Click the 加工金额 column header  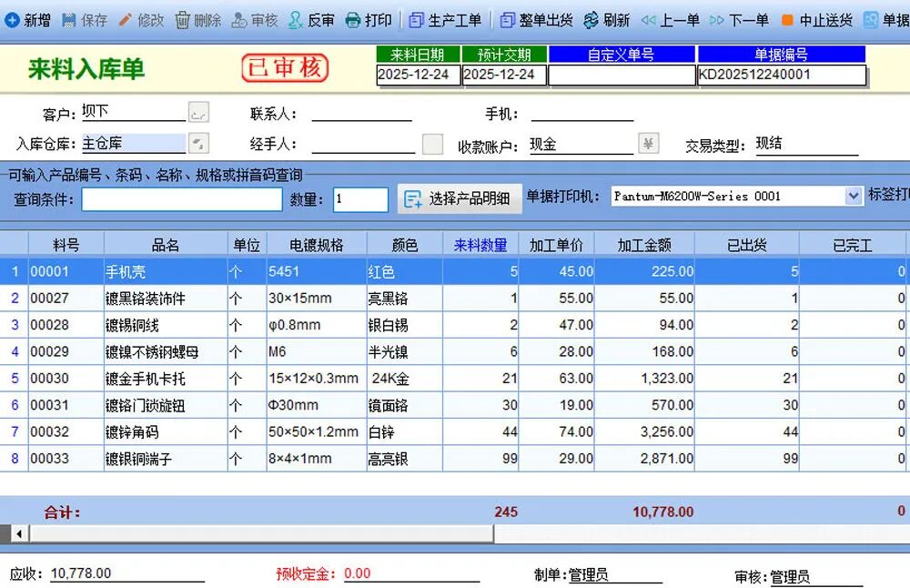(x=644, y=245)
